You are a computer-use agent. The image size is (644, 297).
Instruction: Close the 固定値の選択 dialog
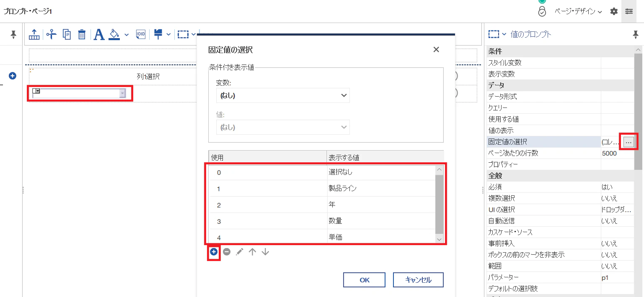(436, 50)
